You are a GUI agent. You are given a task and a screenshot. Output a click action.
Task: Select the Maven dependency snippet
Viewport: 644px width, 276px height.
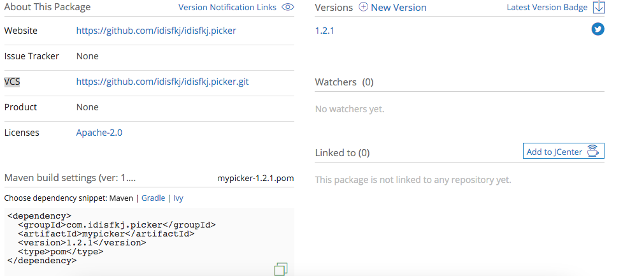(x=122, y=198)
